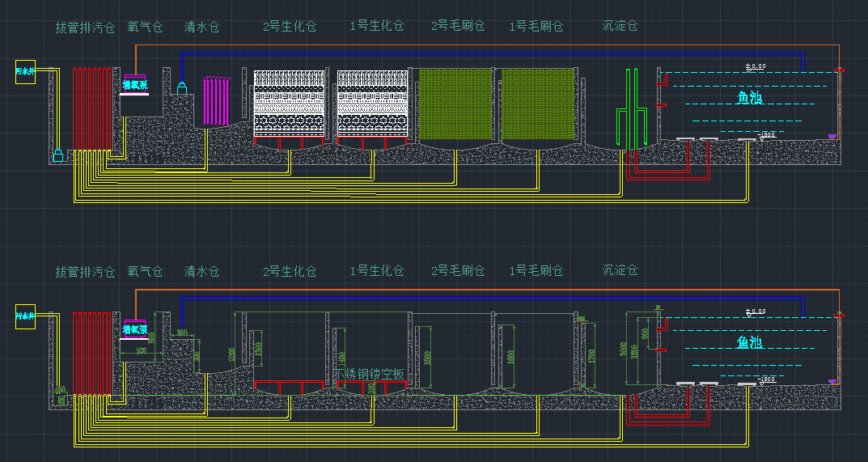
Task: Click the 2号毛刷仓 label in the bottom drawing
Action: click(x=458, y=270)
